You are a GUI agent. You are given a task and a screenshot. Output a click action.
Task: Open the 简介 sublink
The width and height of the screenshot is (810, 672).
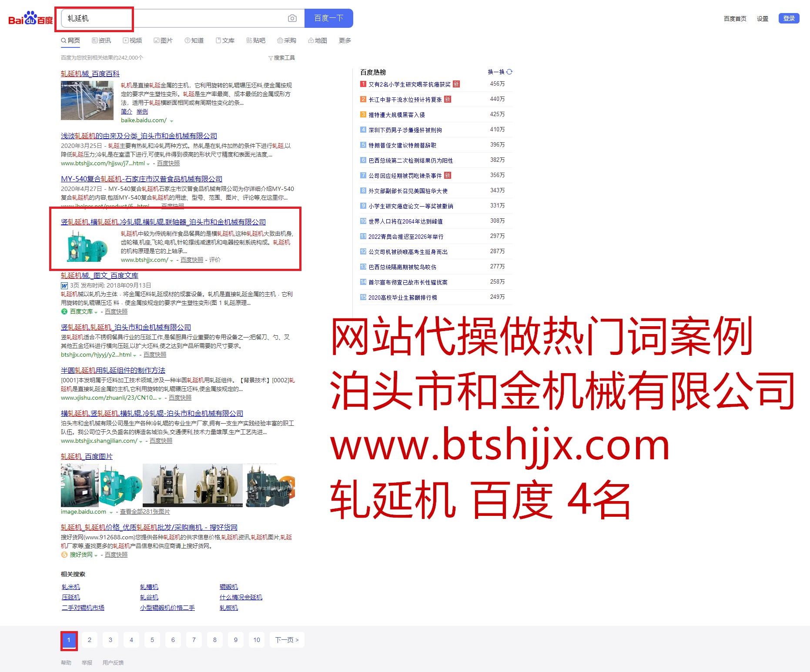click(x=127, y=112)
